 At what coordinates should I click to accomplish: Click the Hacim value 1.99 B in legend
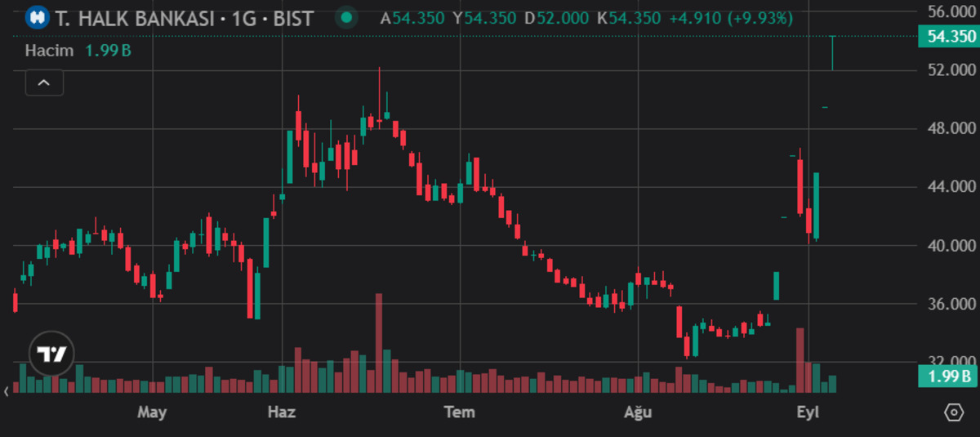click(x=109, y=51)
